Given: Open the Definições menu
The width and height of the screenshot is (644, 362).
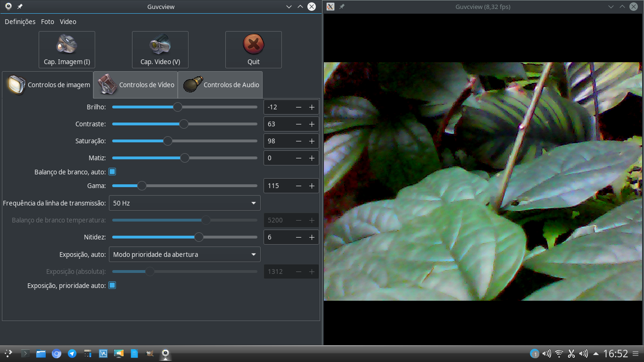Looking at the screenshot, I should click(20, 22).
